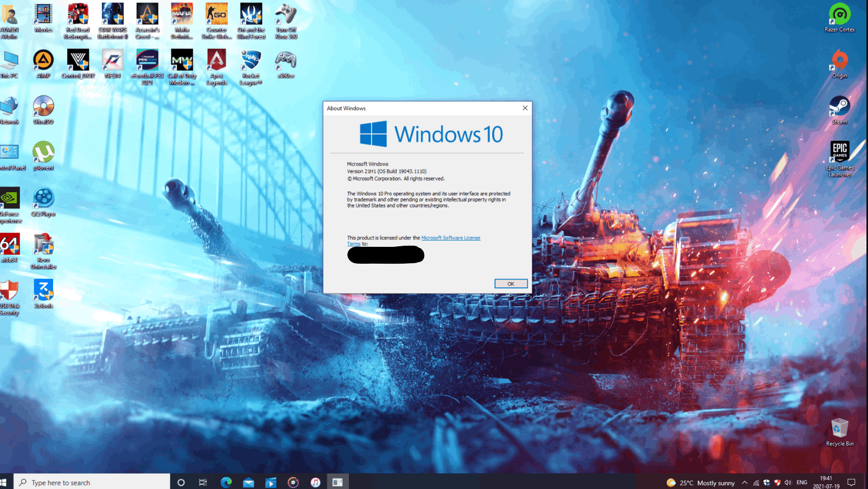Close the About Windows dialog
868x489 pixels.
click(525, 108)
